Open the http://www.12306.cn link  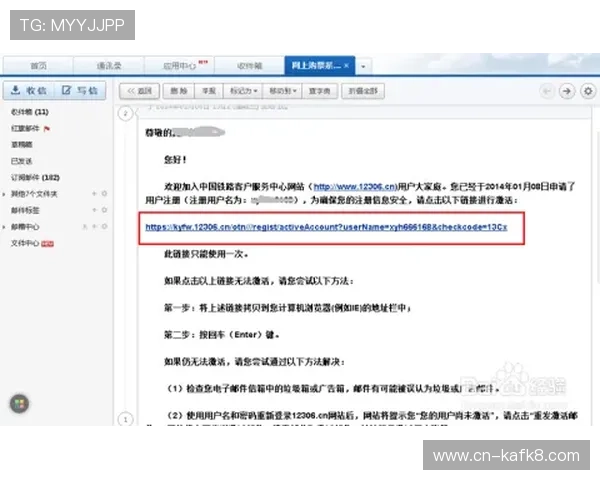[x=355, y=187]
